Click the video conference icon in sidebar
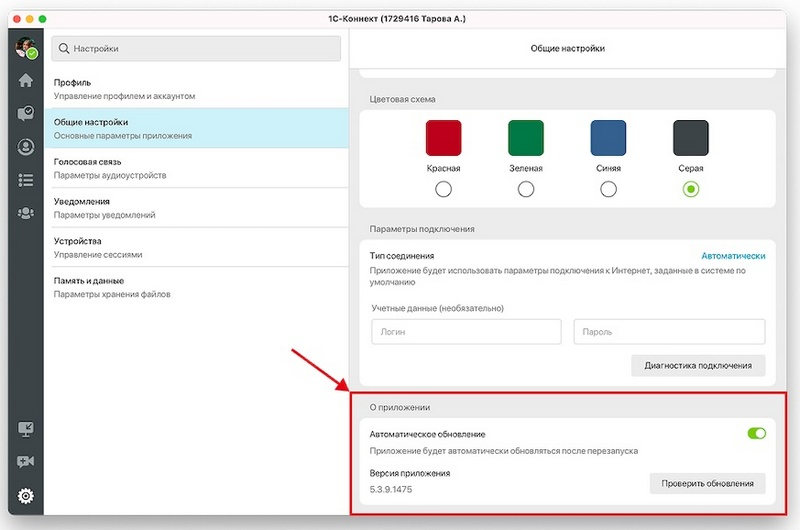This screenshot has width=800, height=530. pos(26,462)
